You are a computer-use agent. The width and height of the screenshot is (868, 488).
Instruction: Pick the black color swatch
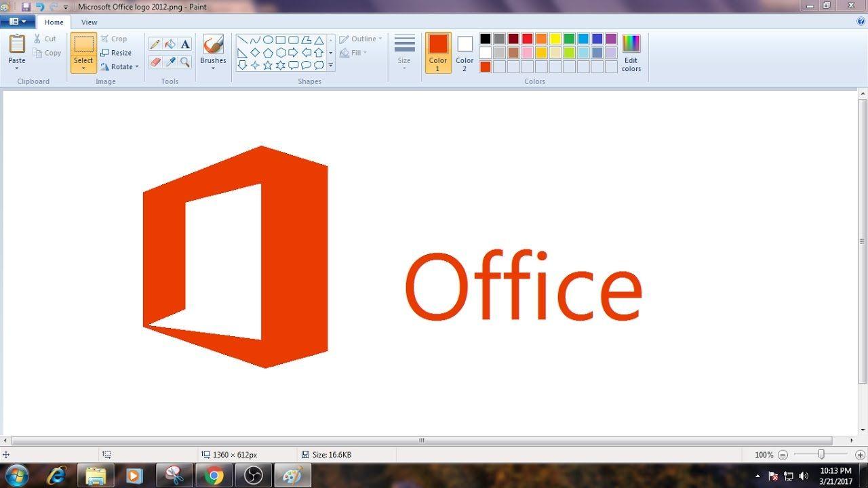tap(486, 39)
